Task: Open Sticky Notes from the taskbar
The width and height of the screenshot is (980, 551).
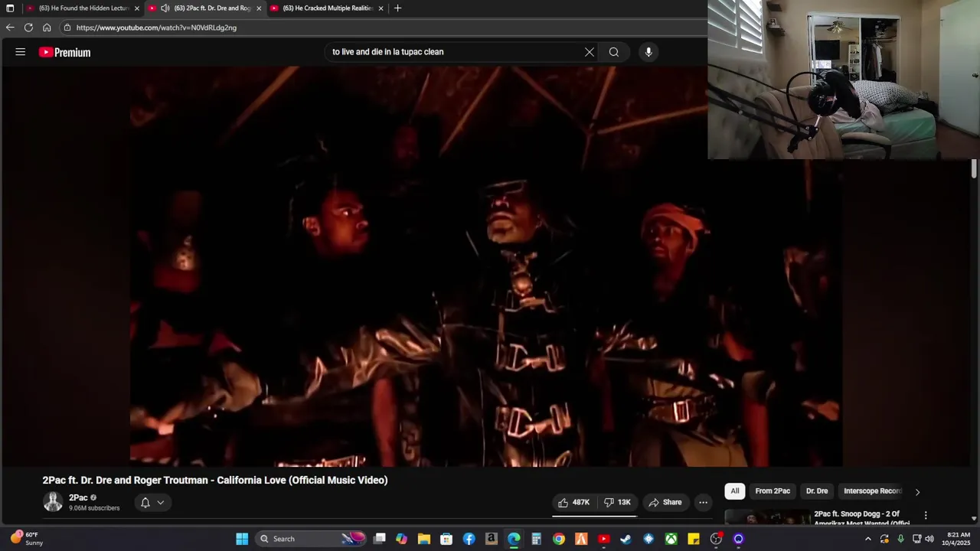Action: (694, 539)
